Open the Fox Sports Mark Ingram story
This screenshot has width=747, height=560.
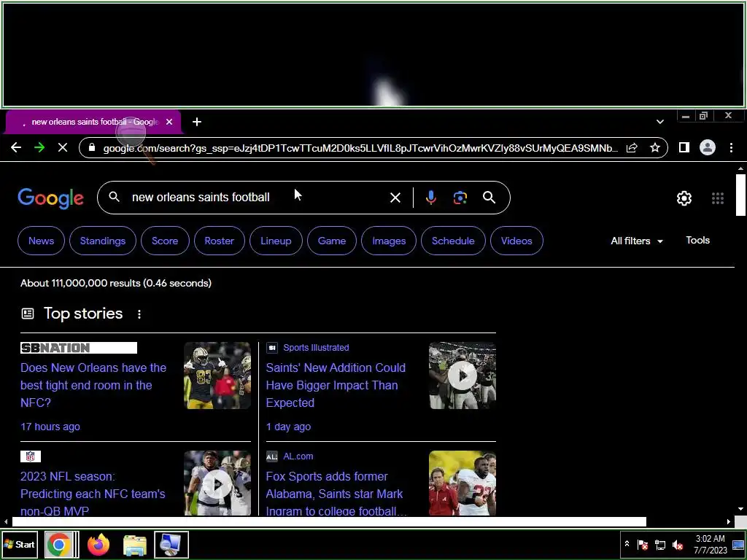(336, 493)
